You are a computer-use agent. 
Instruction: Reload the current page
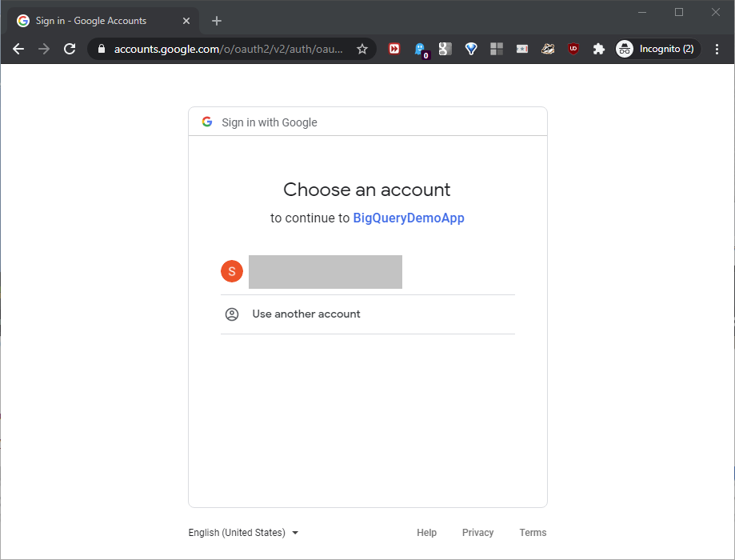pos(70,49)
